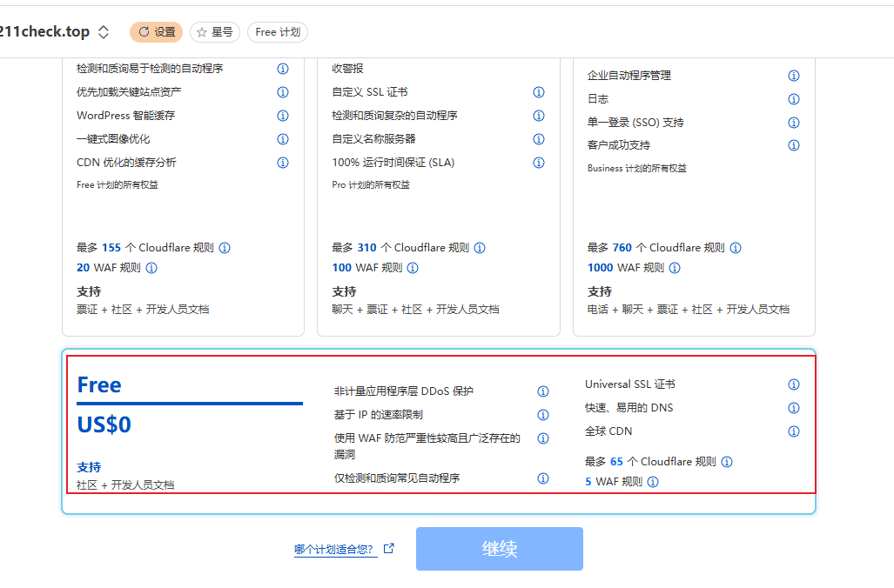This screenshot has height=588, width=894.
Task: Click info icon beside 100% 运行时间保证 (SLA)
Action: [x=539, y=163]
